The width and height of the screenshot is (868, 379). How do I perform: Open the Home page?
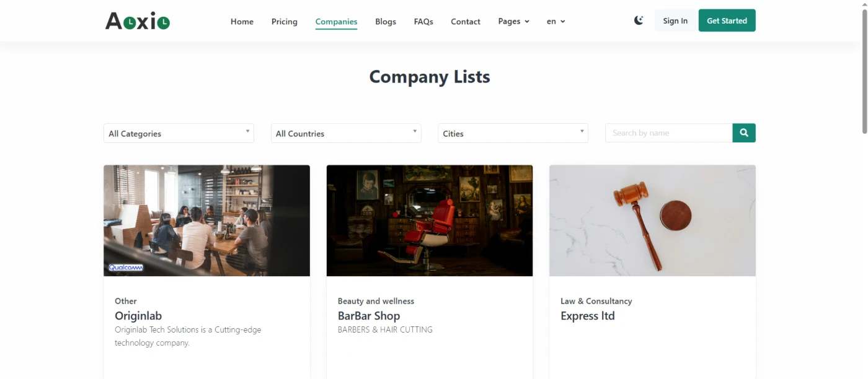(242, 21)
